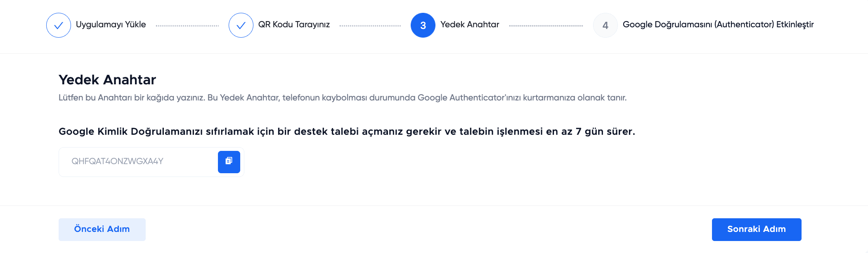Select the Yedek Anahtar step label
This screenshot has width=868, height=253.
point(469,25)
